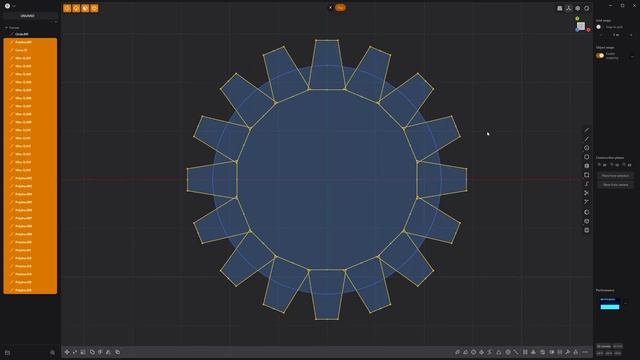Click the cyan Performance graph
Viewport: 640px width, 360px height.
(x=610, y=304)
